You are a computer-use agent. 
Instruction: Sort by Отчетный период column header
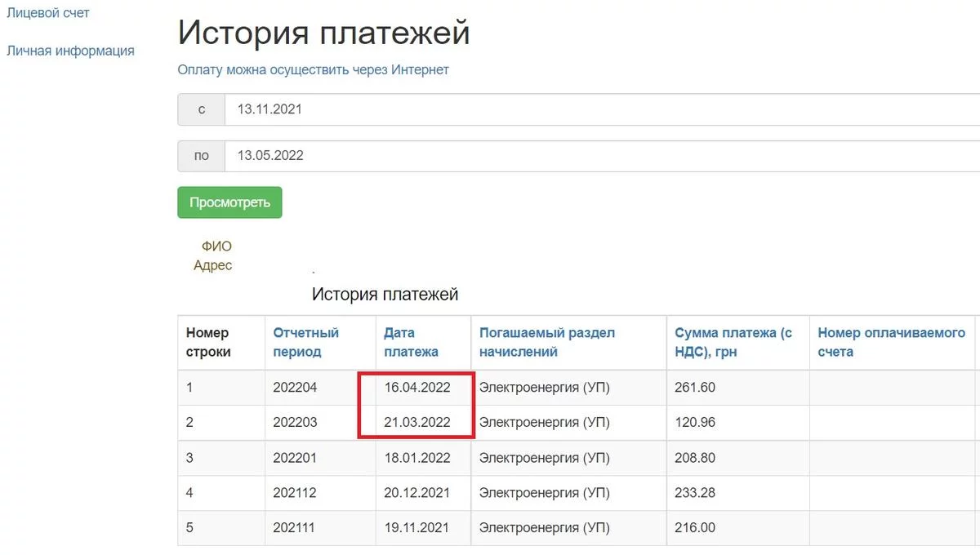306,343
